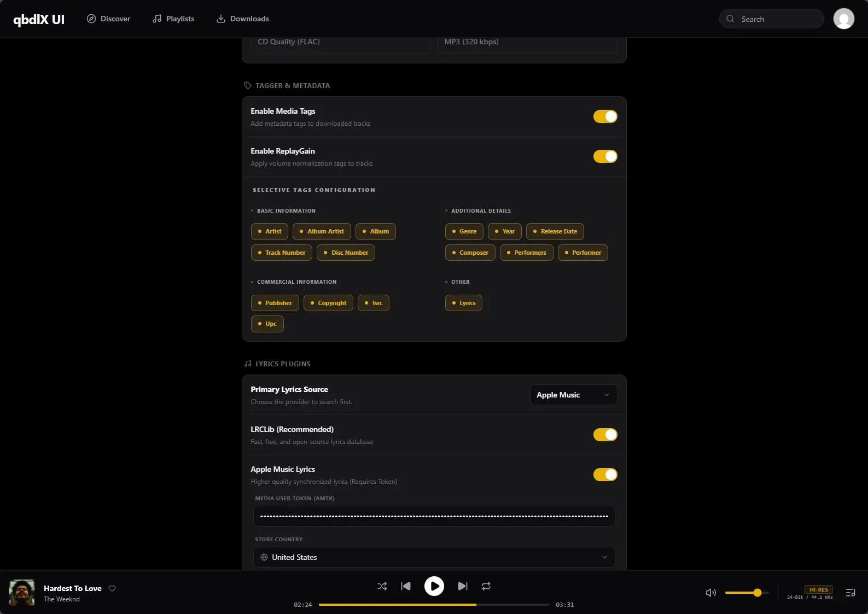Viewport: 868px width, 614px height.
Task: Toggle the Publisher tag chip
Action: (x=275, y=303)
